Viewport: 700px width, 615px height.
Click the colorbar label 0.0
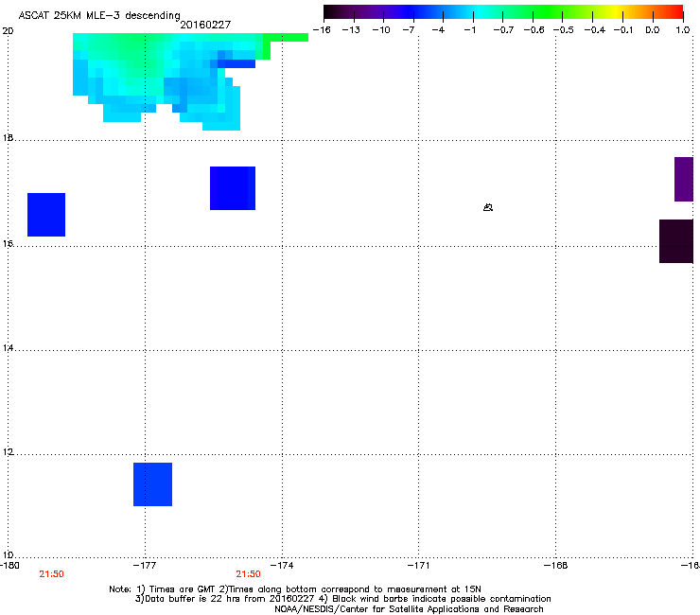coord(653,30)
